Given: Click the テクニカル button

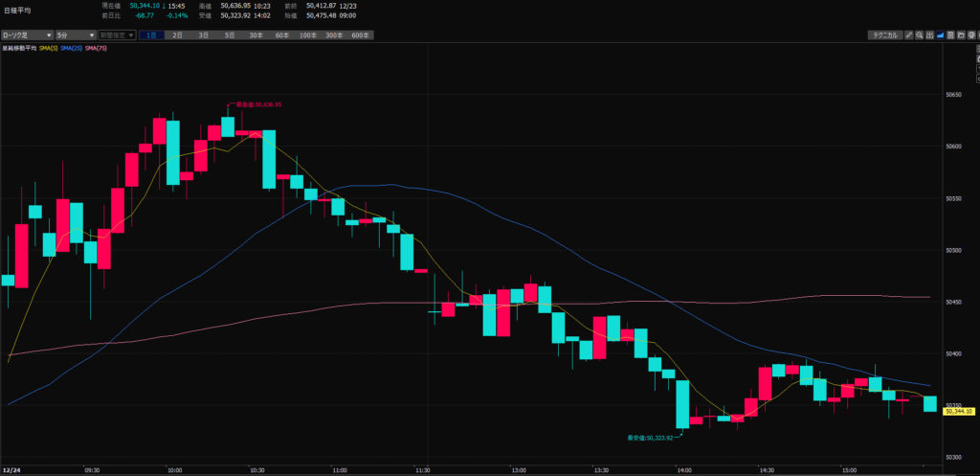Looking at the screenshot, I should pyautogui.click(x=882, y=35).
